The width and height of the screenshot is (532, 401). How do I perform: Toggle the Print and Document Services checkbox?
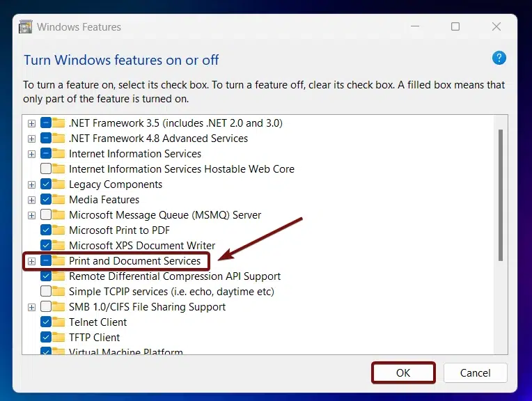click(x=46, y=261)
